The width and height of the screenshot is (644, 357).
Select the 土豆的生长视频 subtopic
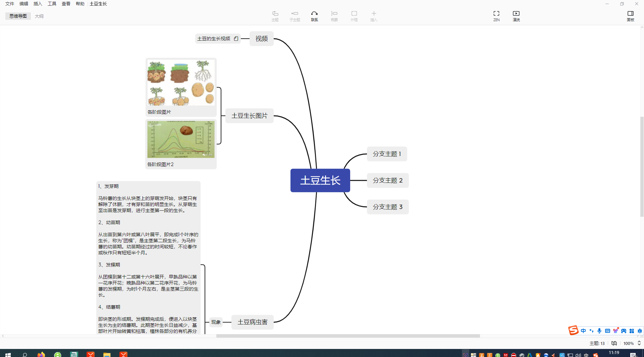pyautogui.click(x=218, y=39)
